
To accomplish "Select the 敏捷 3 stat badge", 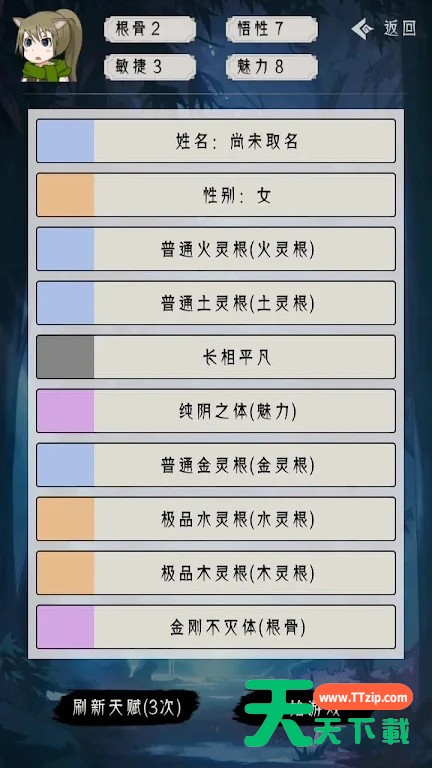I will [150, 67].
